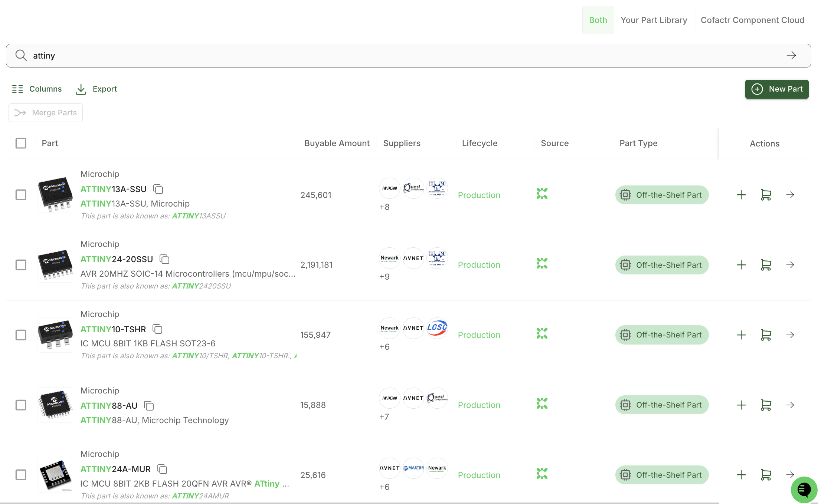The image size is (818, 504).
Task: Open the ATTINY24A-MUR part link
Action: (116, 469)
